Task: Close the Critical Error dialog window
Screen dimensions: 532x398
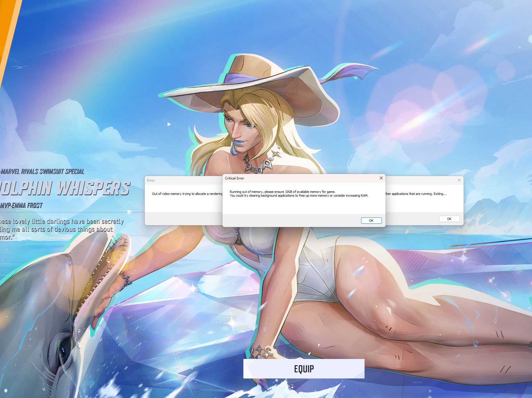Action: tap(381, 178)
